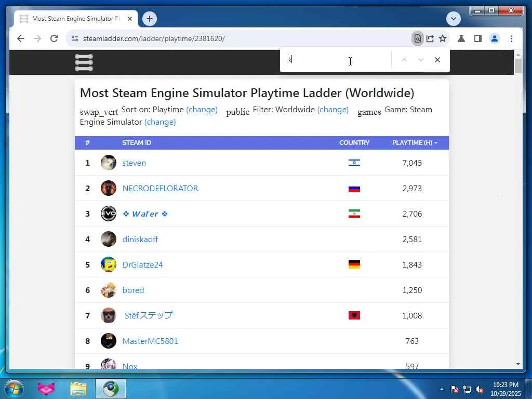Click the Albania flag in Stëf's row
The image size is (532, 399).
click(354, 315)
